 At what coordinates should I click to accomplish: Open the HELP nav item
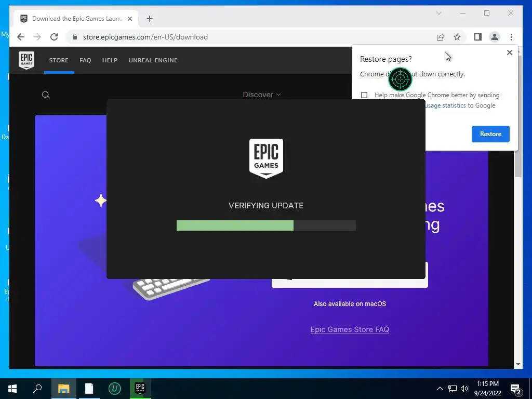110,60
